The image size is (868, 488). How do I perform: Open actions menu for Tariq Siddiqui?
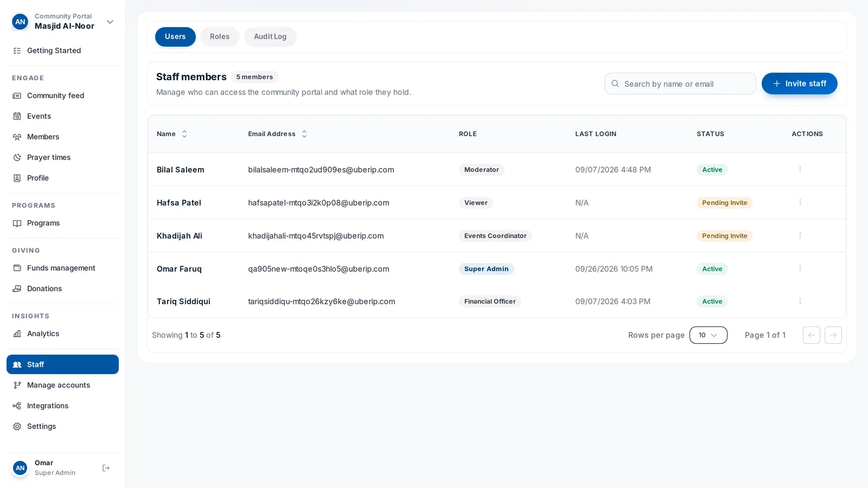800,301
